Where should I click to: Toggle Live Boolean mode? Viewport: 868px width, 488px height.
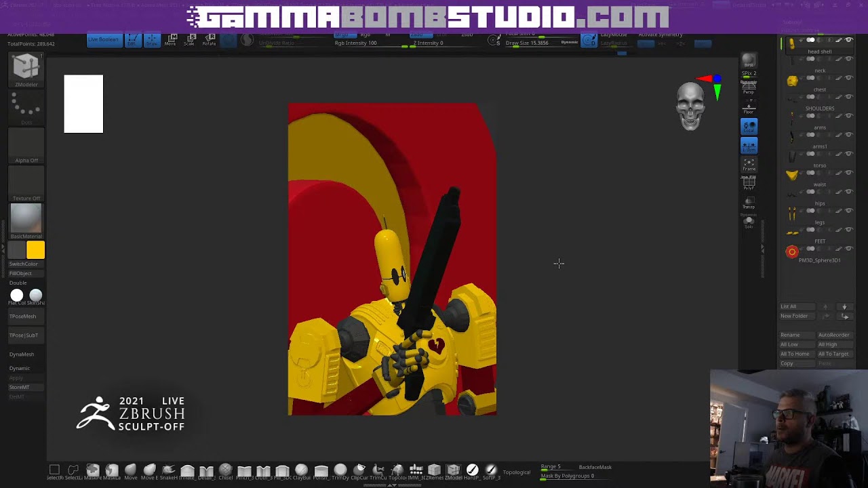click(103, 39)
